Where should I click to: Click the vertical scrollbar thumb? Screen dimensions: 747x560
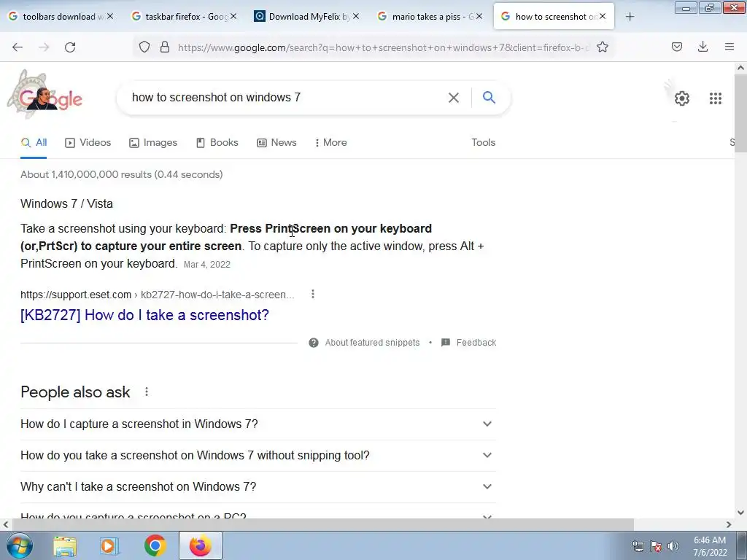point(741,113)
